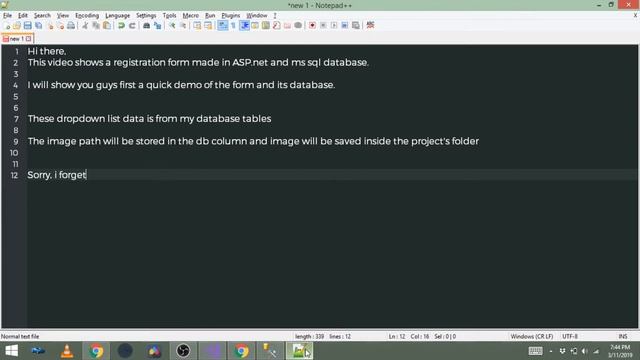Open the Macro menu
640x360 pixels.
point(191,16)
